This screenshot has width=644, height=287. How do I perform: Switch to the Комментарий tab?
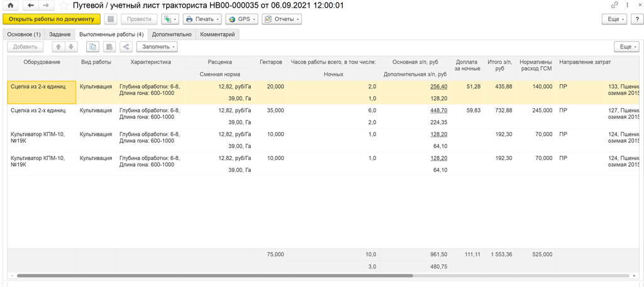218,34
